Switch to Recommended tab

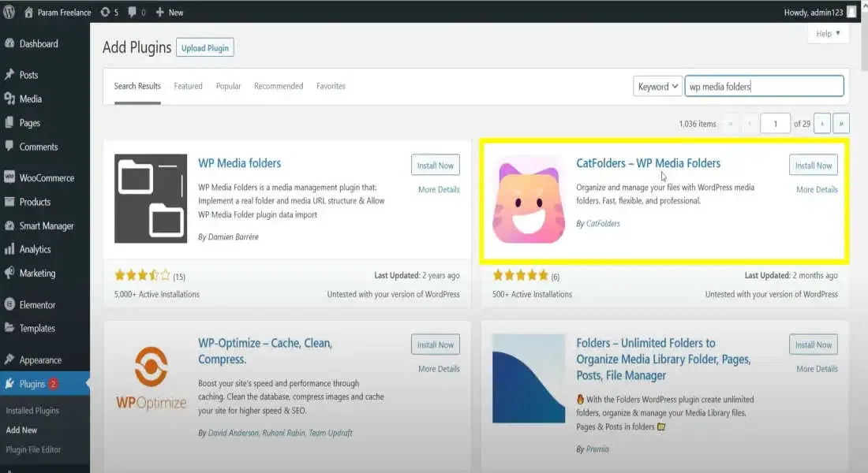point(279,86)
